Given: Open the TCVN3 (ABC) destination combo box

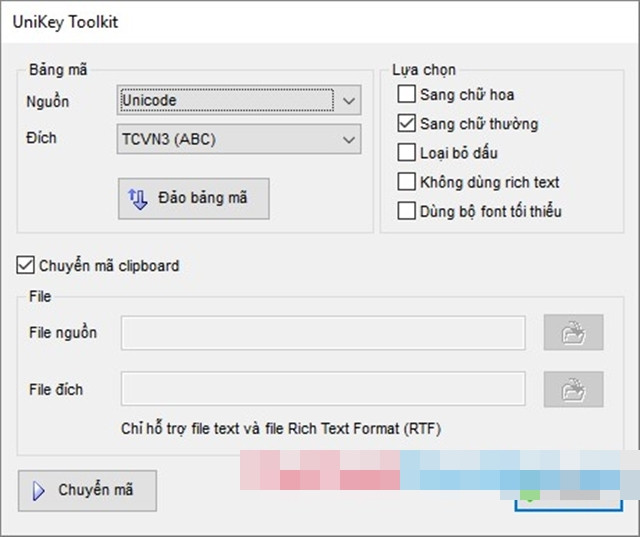Looking at the screenshot, I should click(x=226, y=140).
